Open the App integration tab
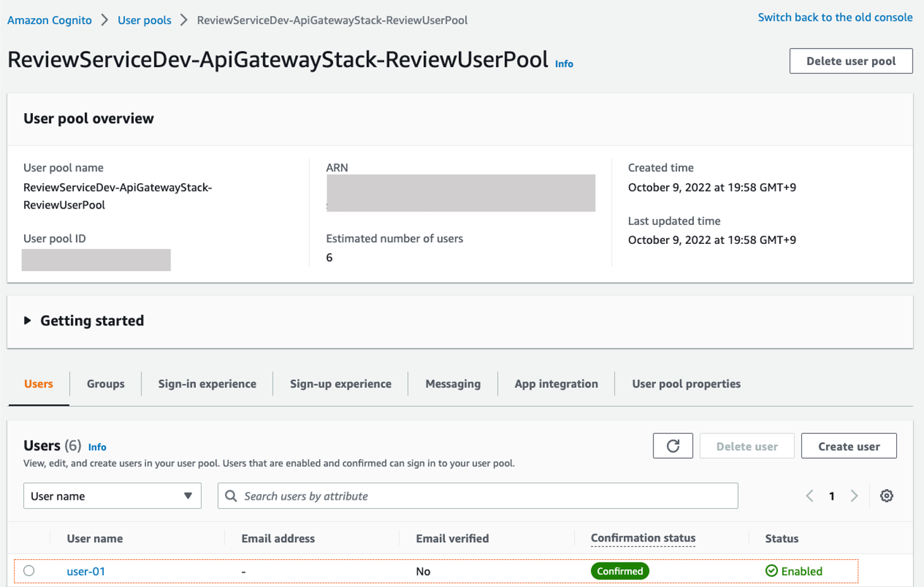This screenshot has width=924, height=587. pyautogui.click(x=556, y=384)
